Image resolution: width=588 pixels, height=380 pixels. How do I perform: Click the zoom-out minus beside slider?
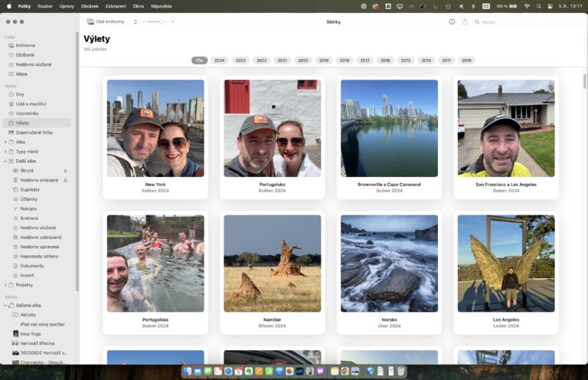[x=144, y=21]
